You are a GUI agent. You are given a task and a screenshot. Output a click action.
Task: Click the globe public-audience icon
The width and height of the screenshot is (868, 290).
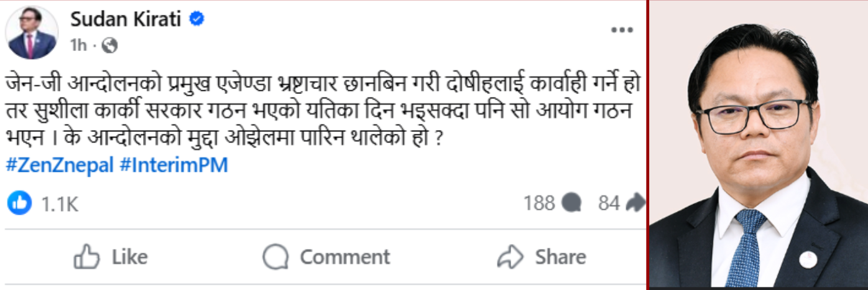click(109, 45)
